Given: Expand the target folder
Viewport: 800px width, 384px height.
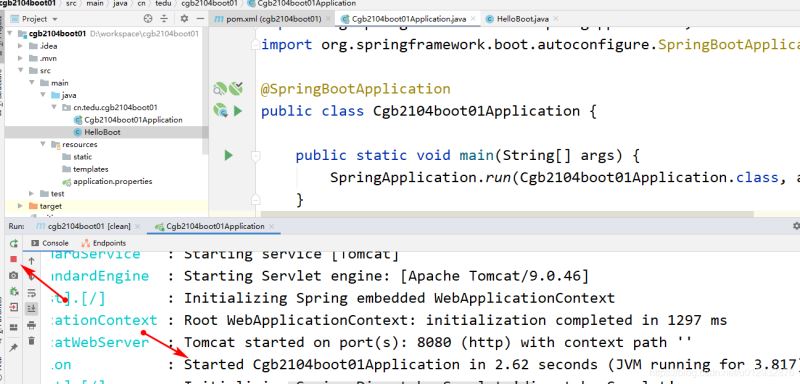Looking at the screenshot, I should (20, 206).
